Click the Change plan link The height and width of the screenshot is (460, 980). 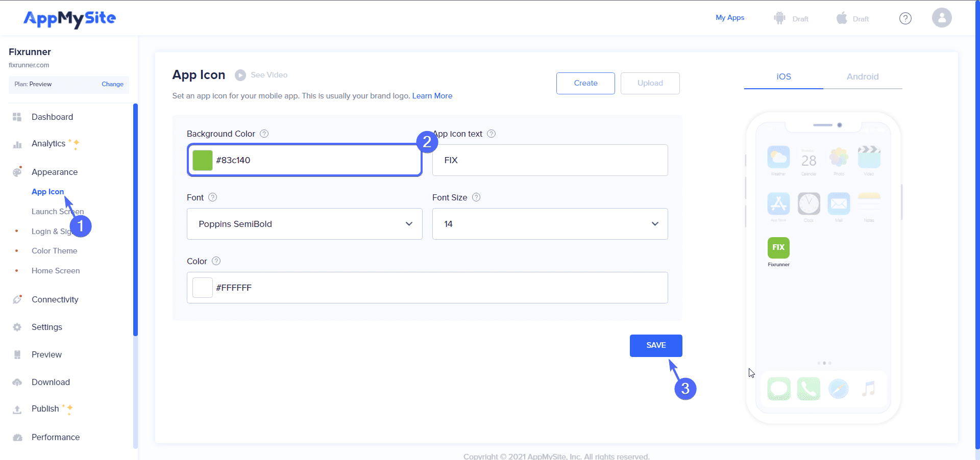(112, 84)
